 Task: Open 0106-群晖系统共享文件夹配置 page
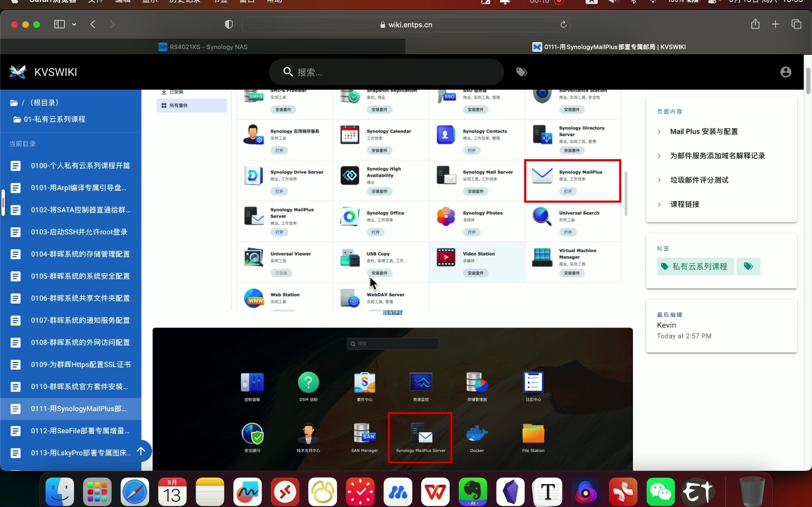[x=71, y=298]
